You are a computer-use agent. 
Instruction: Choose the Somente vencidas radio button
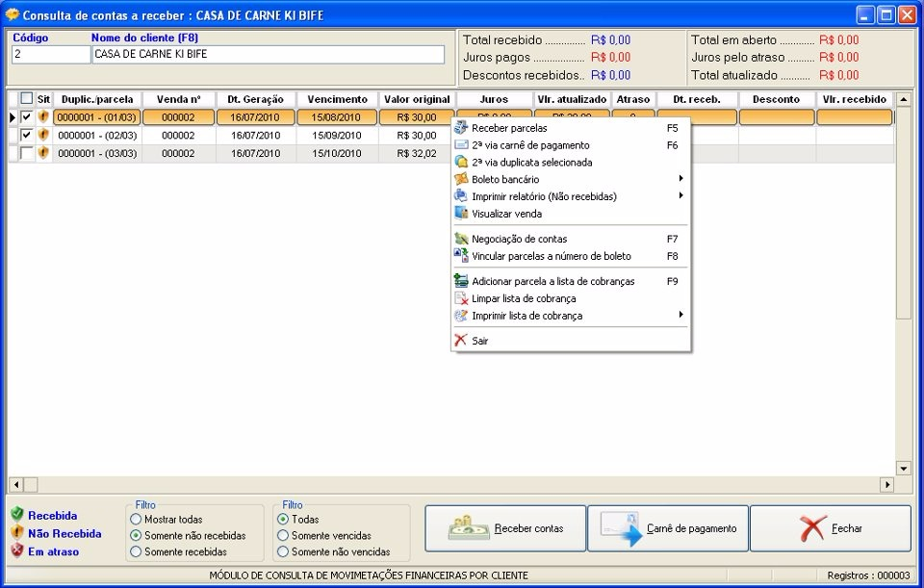click(283, 536)
